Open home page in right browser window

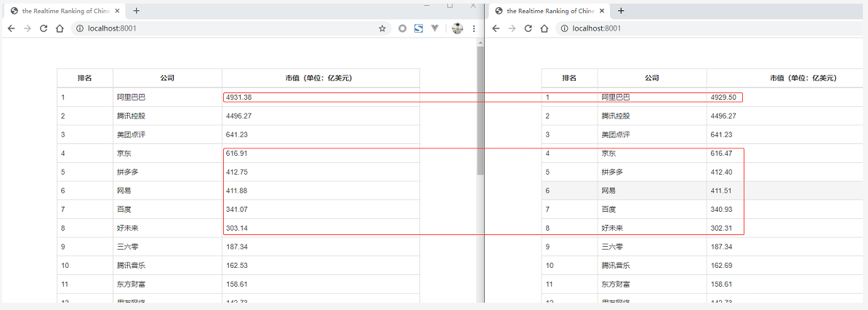click(x=544, y=28)
